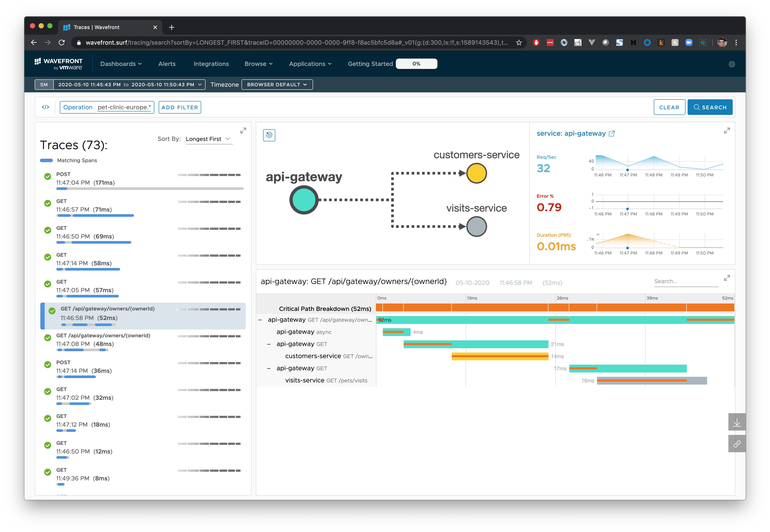Open the Applications menu

[x=310, y=64]
